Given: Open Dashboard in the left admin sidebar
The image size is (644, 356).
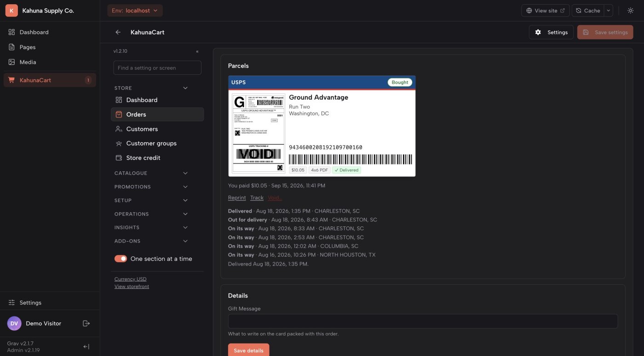Looking at the screenshot, I should [x=50, y=32].
